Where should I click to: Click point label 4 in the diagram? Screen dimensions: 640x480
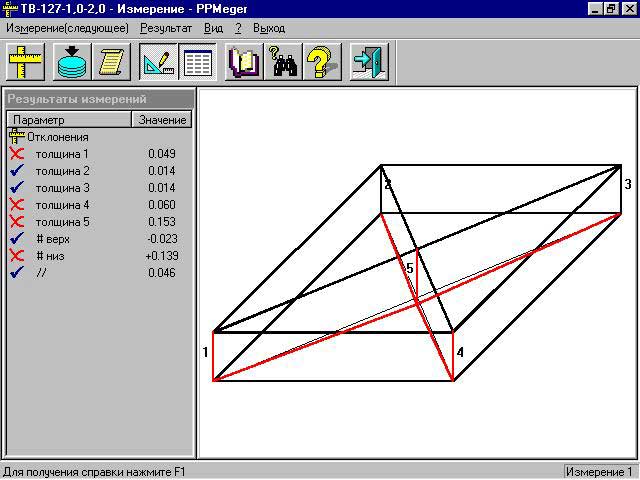point(460,352)
